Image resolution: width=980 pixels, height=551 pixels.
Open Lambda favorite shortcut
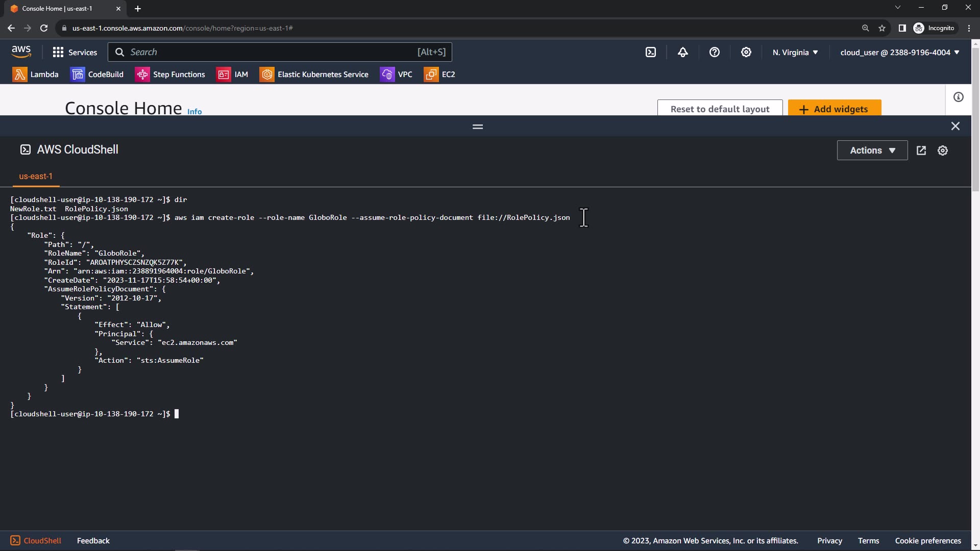coord(36,74)
